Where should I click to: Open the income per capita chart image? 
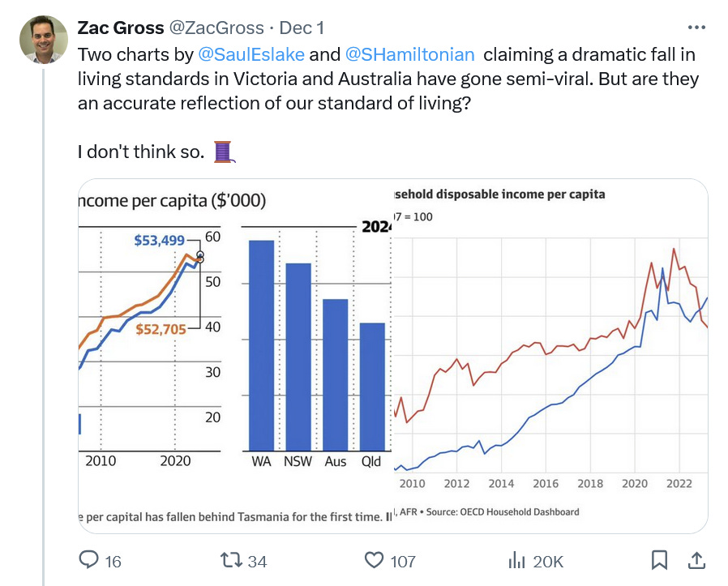point(235,356)
